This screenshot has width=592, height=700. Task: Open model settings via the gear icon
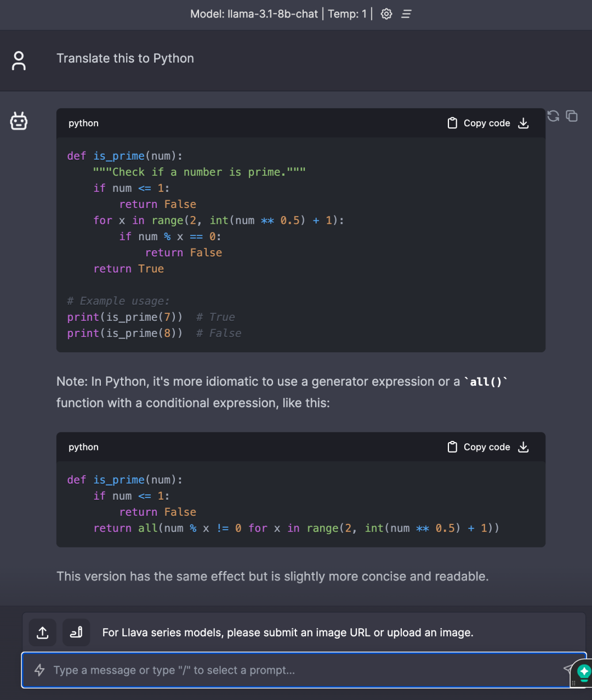[386, 14]
